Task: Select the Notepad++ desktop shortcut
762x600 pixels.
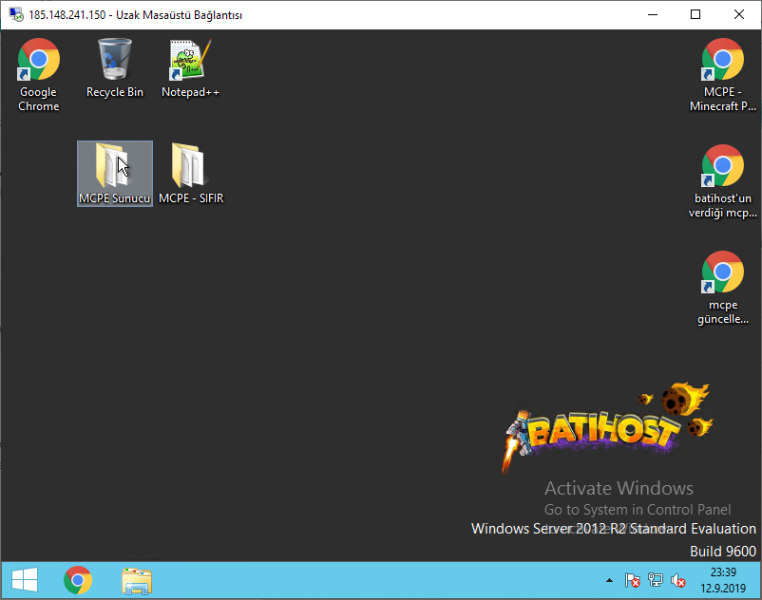Action: click(x=190, y=68)
